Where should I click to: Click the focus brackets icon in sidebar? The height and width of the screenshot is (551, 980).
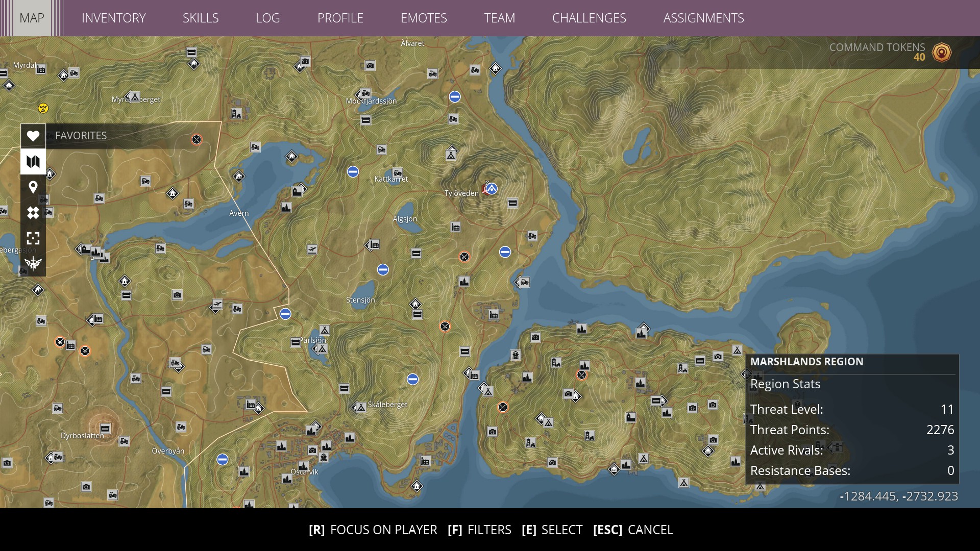[33, 238]
